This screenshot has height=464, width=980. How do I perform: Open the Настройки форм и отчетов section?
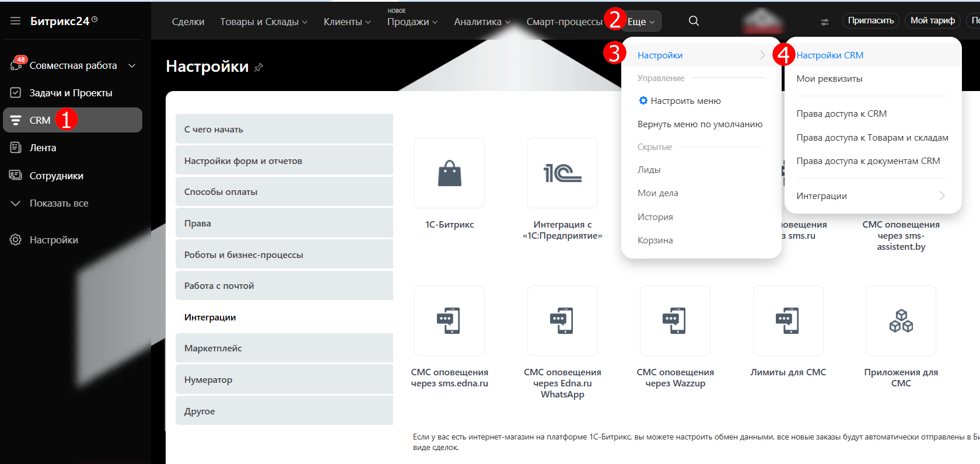pyautogui.click(x=284, y=161)
